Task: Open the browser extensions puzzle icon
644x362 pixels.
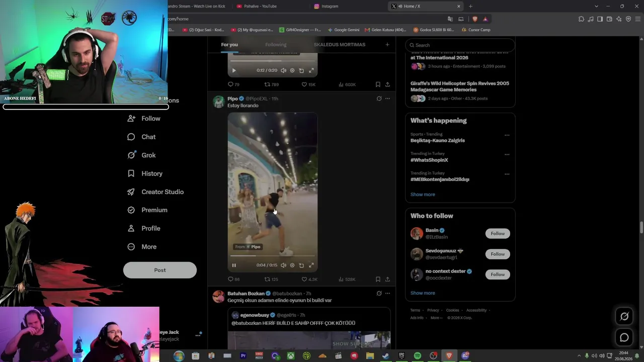Action: [x=582, y=19]
